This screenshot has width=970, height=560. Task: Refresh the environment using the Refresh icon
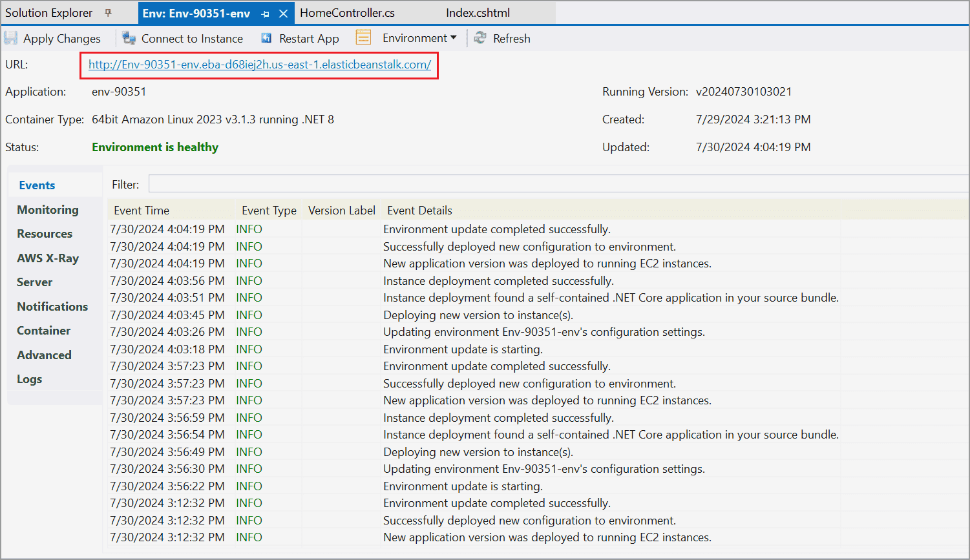coord(480,37)
